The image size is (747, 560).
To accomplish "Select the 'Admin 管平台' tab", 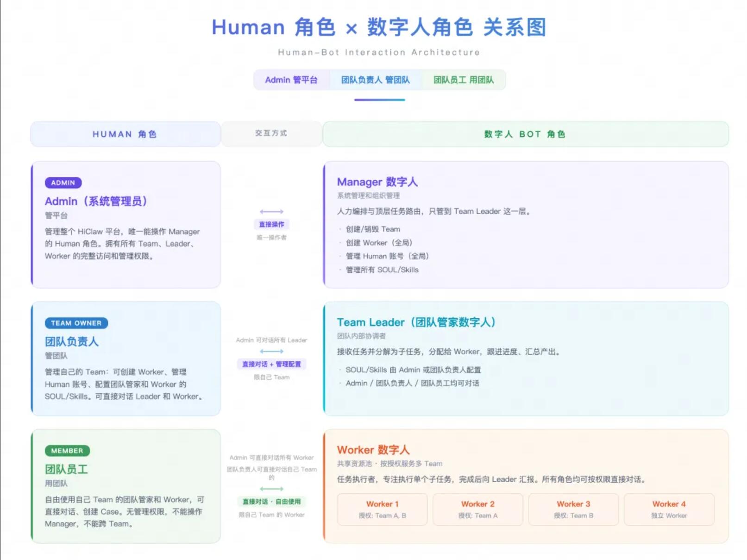I will pyautogui.click(x=291, y=80).
